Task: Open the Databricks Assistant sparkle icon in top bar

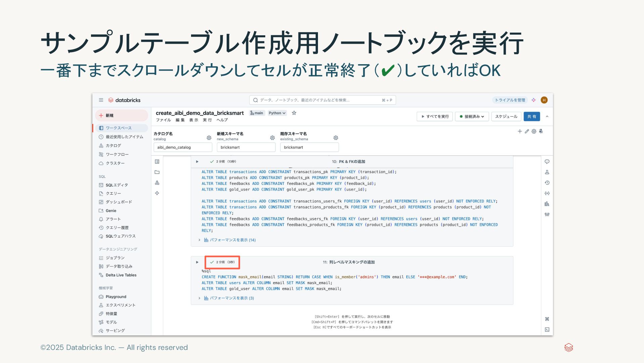Action: click(534, 100)
